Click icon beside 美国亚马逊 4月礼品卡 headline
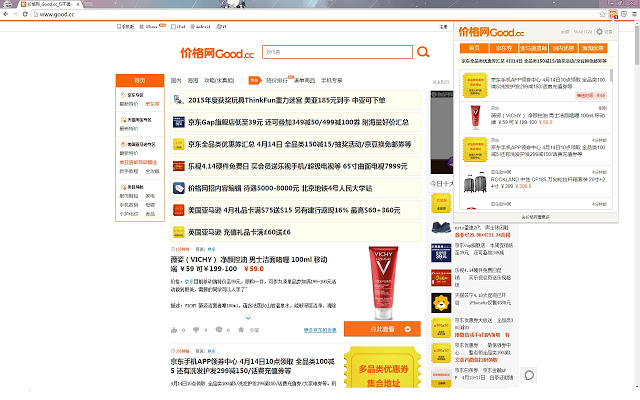Viewport: 640px width, 400px height. tap(179, 210)
